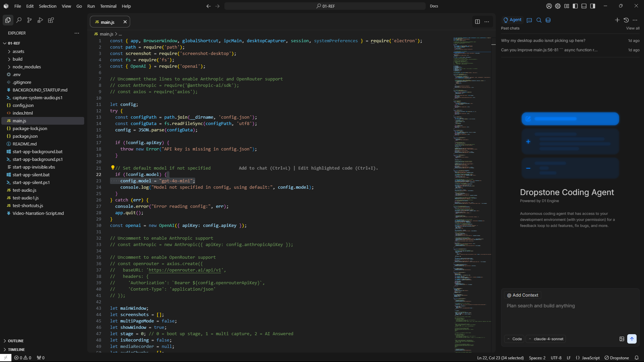The height and width of the screenshot is (362, 644).
Task: Click the editor minimap overview
Action: point(472,194)
